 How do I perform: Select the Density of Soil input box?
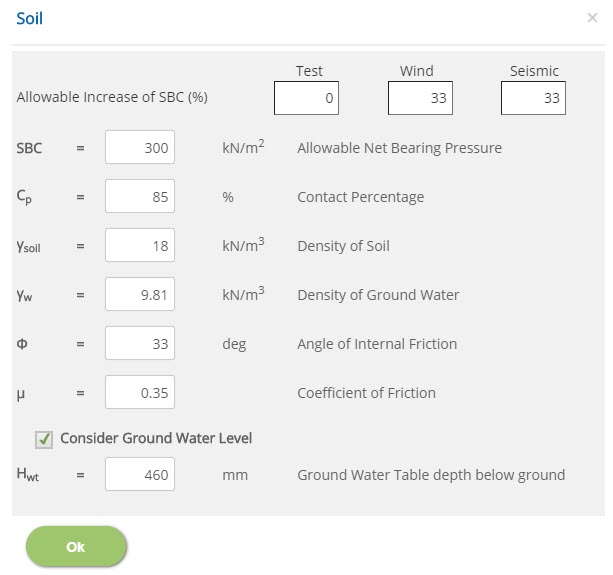[140, 245]
